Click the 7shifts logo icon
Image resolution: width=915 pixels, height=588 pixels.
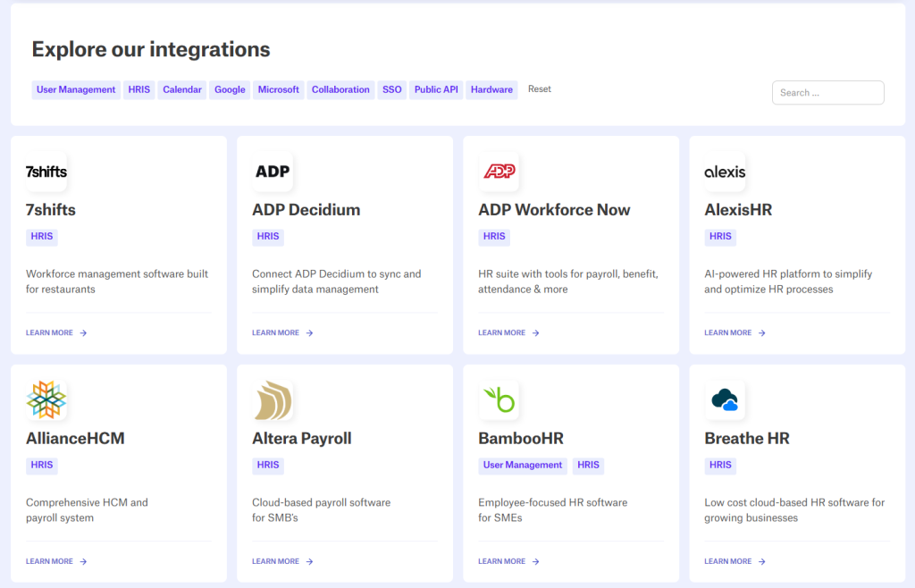tap(46, 171)
